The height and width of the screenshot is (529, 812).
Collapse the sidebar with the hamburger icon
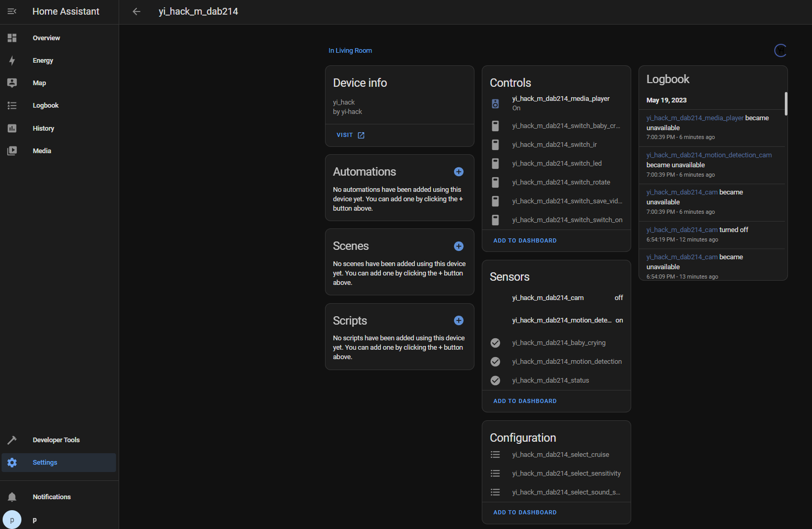click(x=11, y=11)
